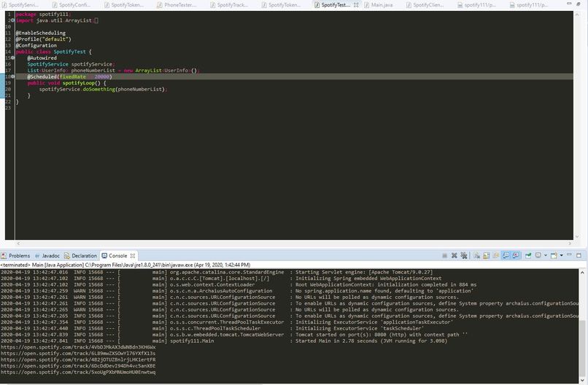Click the Terminate console button
The image size is (588, 385).
445,255
